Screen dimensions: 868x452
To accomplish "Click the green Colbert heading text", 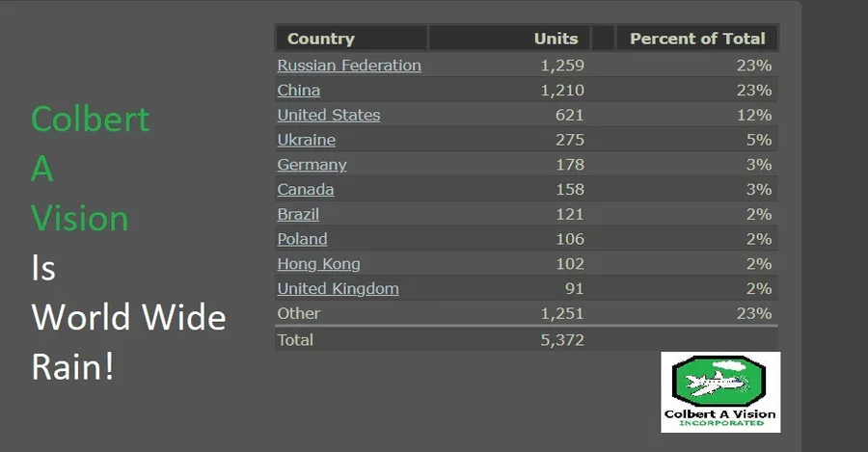I will pyautogui.click(x=90, y=119).
